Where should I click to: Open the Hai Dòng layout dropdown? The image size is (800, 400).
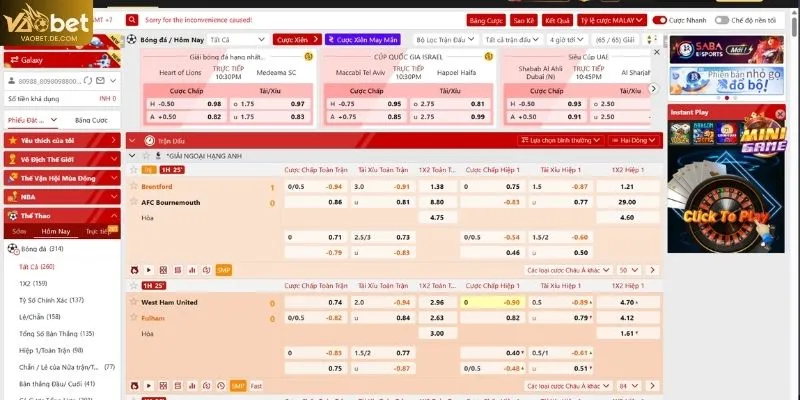click(635, 140)
